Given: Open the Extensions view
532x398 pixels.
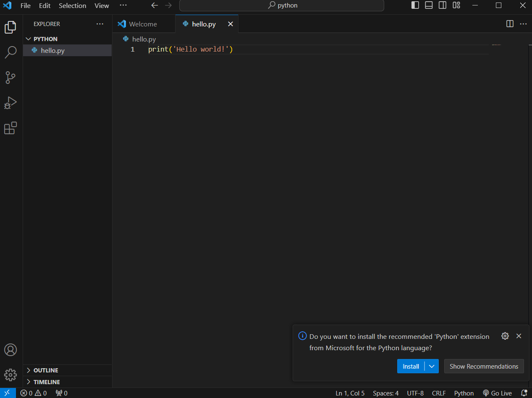Looking at the screenshot, I should 10,128.
